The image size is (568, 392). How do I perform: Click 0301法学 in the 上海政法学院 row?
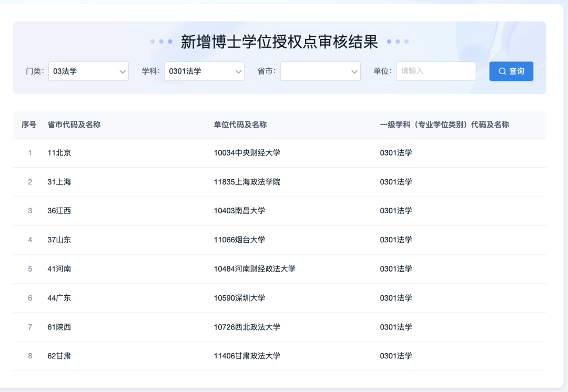(396, 182)
